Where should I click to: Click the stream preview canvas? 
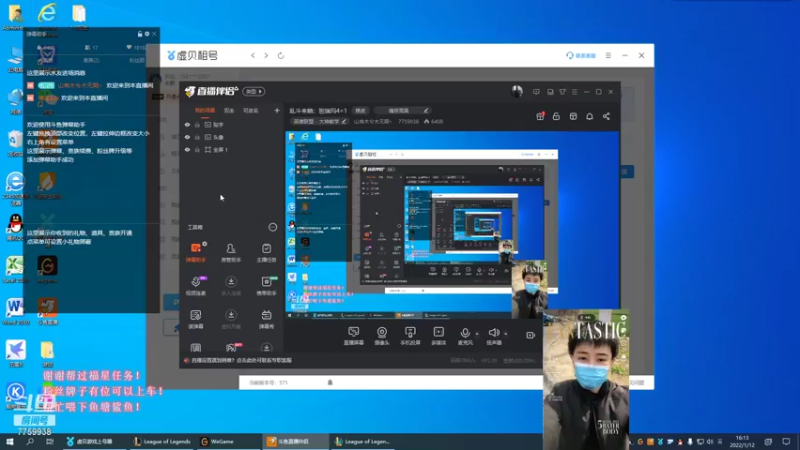452,224
